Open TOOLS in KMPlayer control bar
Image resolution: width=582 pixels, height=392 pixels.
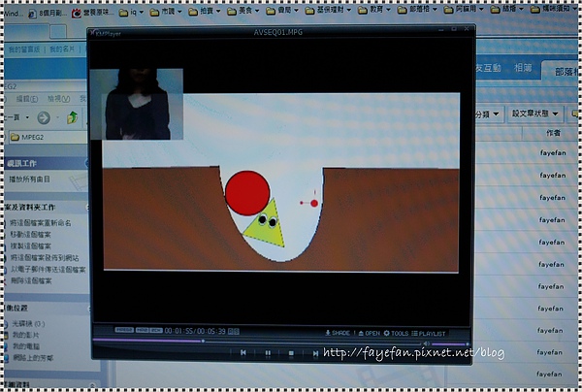(x=396, y=334)
